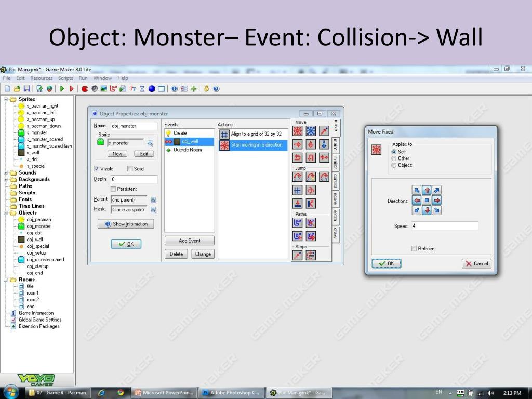Image resolution: width=532 pixels, height=399 pixels.
Task: Open the sprite picker next to s_monster
Action: tap(150, 143)
